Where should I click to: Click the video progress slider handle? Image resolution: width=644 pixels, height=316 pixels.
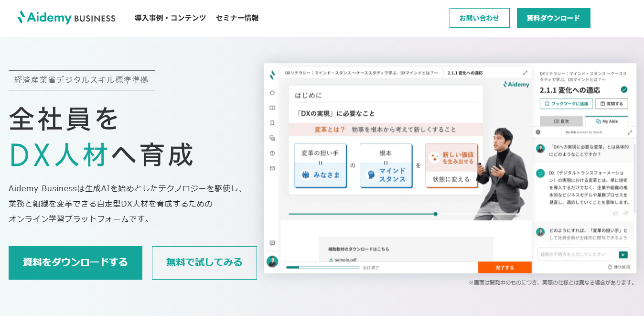click(x=435, y=214)
